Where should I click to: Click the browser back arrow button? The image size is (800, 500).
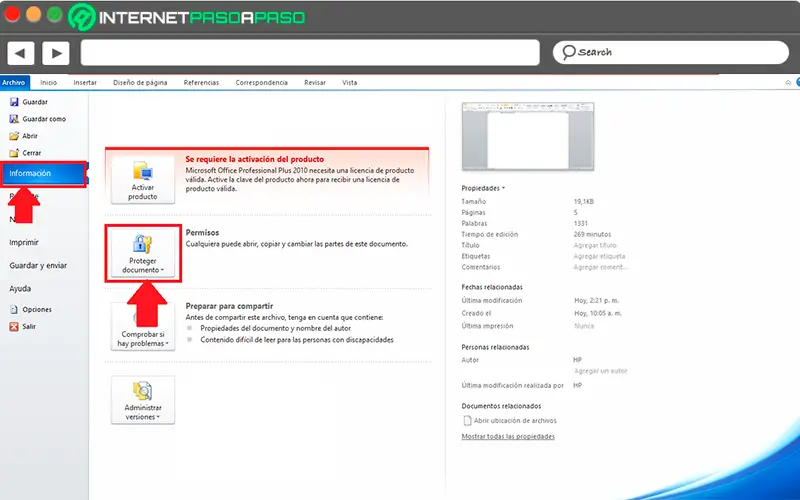(x=20, y=53)
